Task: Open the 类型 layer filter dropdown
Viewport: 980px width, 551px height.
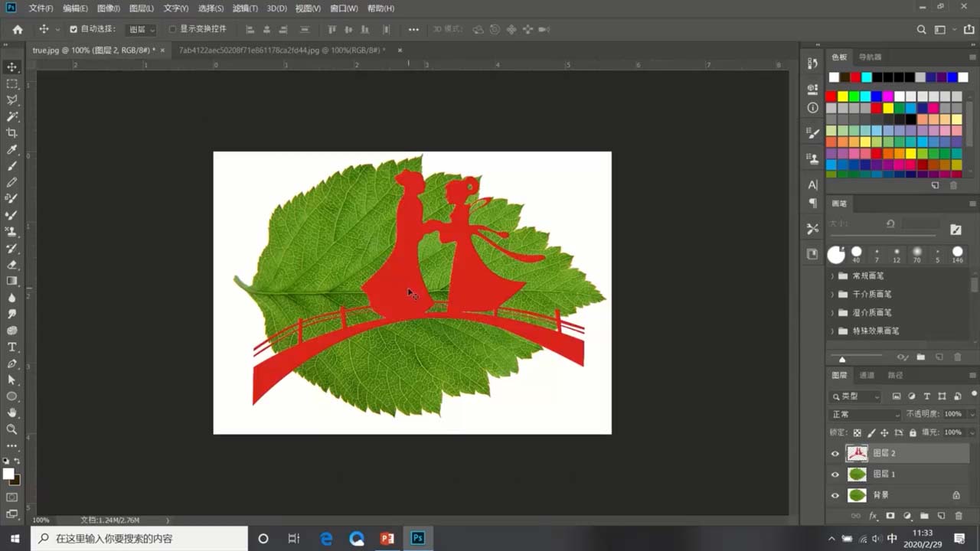Action: 854,396
